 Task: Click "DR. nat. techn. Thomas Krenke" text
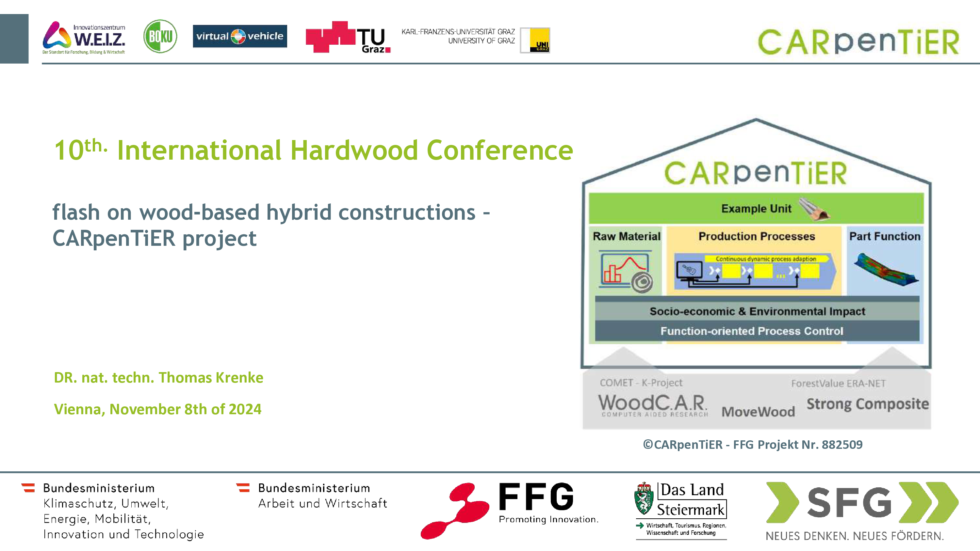click(159, 377)
